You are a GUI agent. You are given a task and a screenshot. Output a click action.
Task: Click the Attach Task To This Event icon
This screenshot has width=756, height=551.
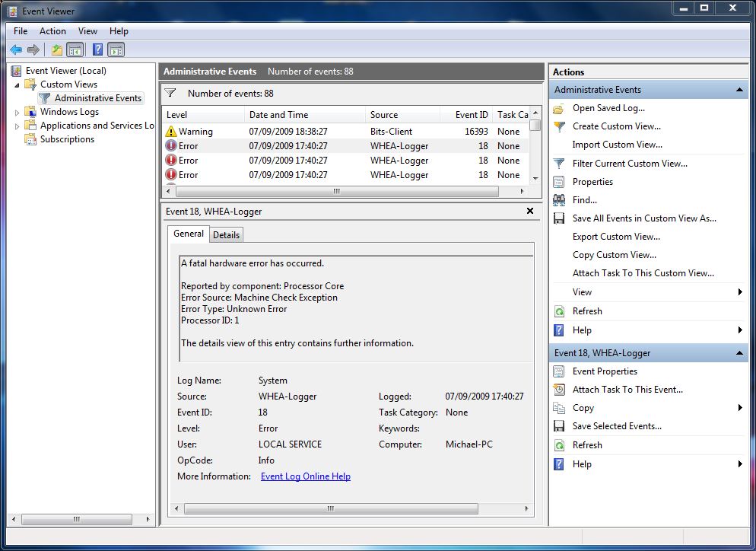click(559, 390)
